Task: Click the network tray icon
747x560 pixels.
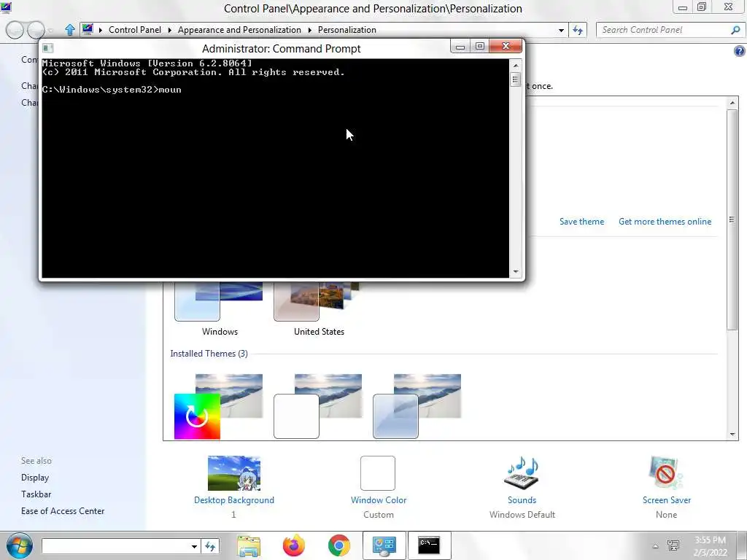Action: [673, 545]
